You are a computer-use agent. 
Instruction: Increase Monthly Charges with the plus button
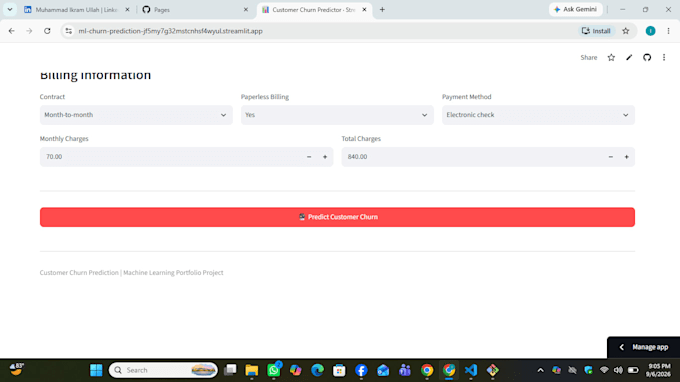click(x=325, y=157)
